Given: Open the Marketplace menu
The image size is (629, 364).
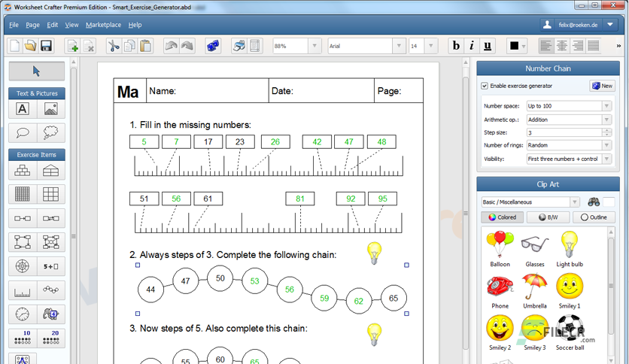Looking at the screenshot, I should coord(103,25).
